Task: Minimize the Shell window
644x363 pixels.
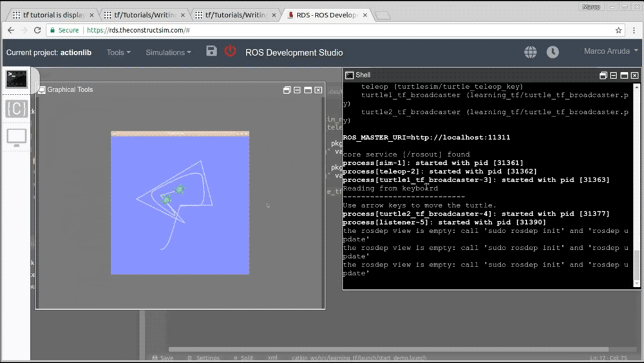Action: click(613, 75)
